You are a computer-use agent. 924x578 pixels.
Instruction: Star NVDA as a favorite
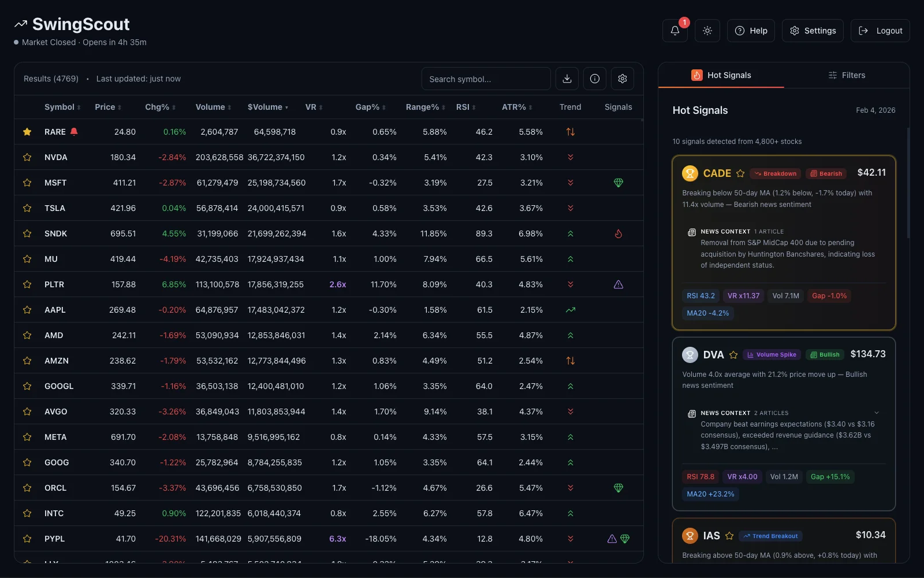click(x=27, y=157)
